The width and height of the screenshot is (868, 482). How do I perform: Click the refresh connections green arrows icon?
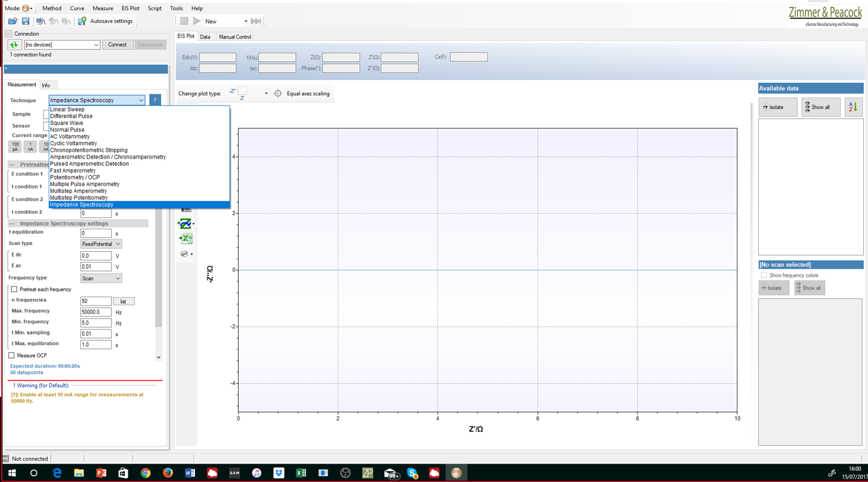(14, 45)
